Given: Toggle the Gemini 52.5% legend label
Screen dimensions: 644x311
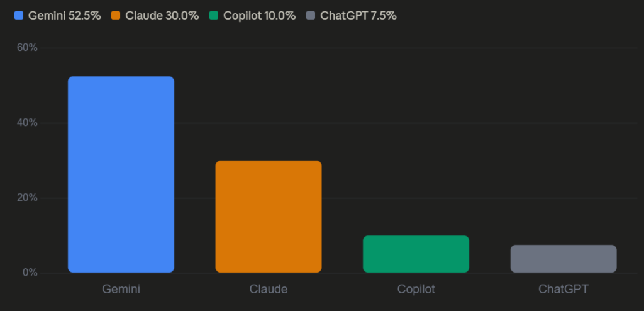Looking at the screenshot, I should pos(64,16).
